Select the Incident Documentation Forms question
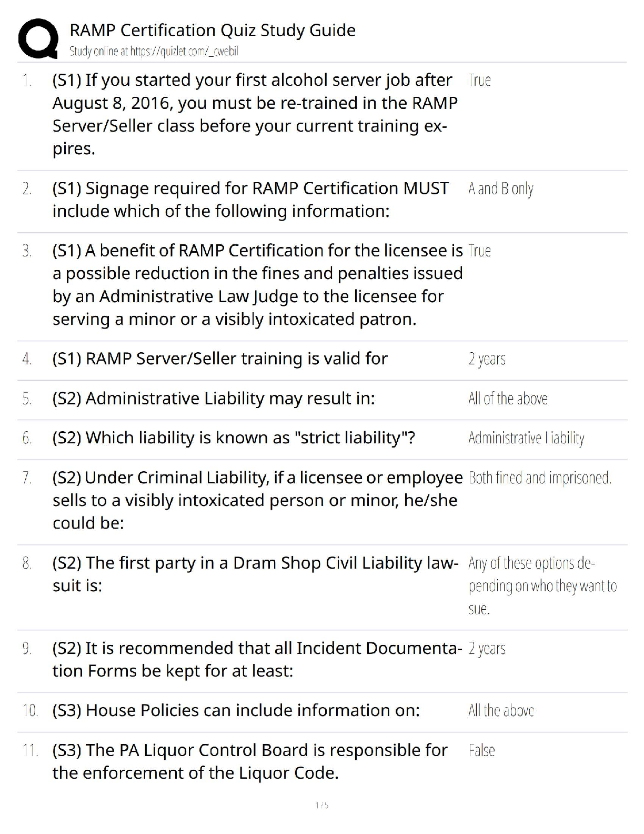The width and height of the screenshot is (644, 834). (x=257, y=659)
